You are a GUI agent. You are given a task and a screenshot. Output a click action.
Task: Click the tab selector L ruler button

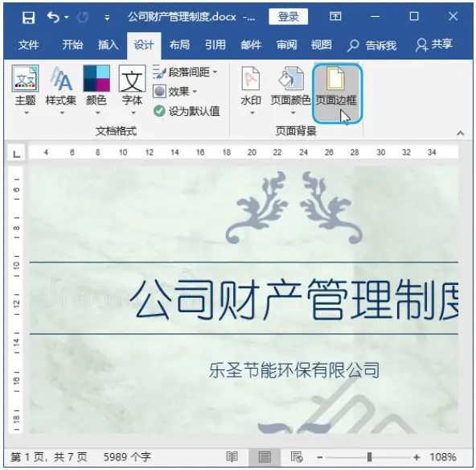point(17,154)
